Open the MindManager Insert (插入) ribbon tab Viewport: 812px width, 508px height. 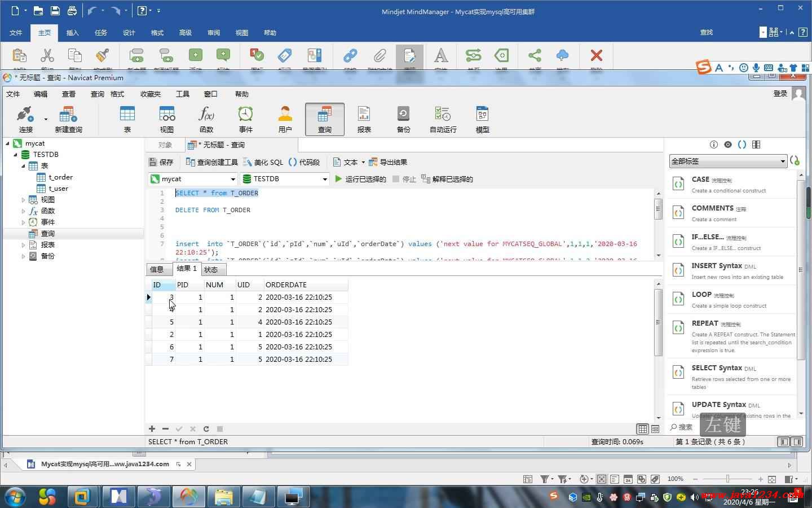(73, 33)
